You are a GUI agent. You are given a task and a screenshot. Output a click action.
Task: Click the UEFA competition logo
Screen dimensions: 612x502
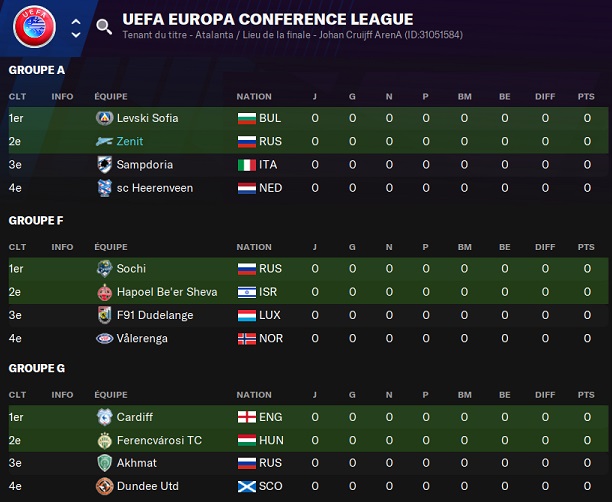pyautogui.click(x=33, y=28)
